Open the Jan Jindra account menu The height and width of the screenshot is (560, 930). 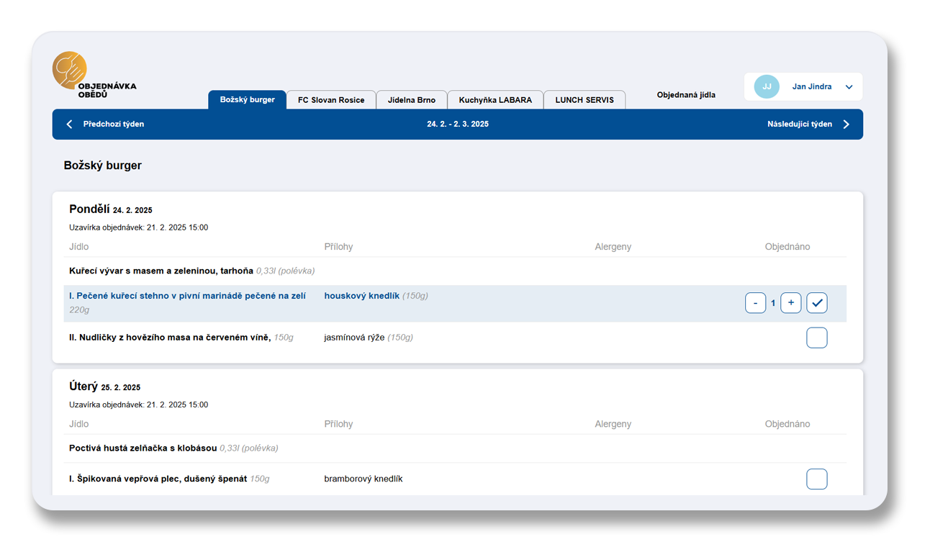pos(811,86)
